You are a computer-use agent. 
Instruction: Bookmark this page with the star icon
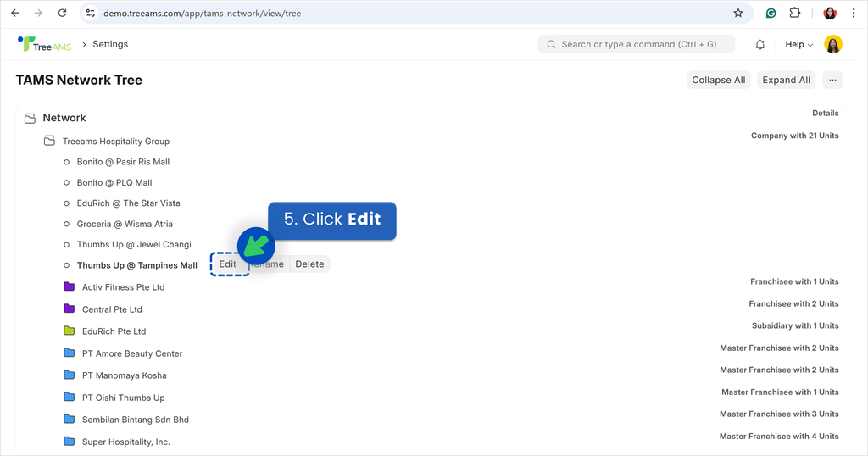pos(738,13)
